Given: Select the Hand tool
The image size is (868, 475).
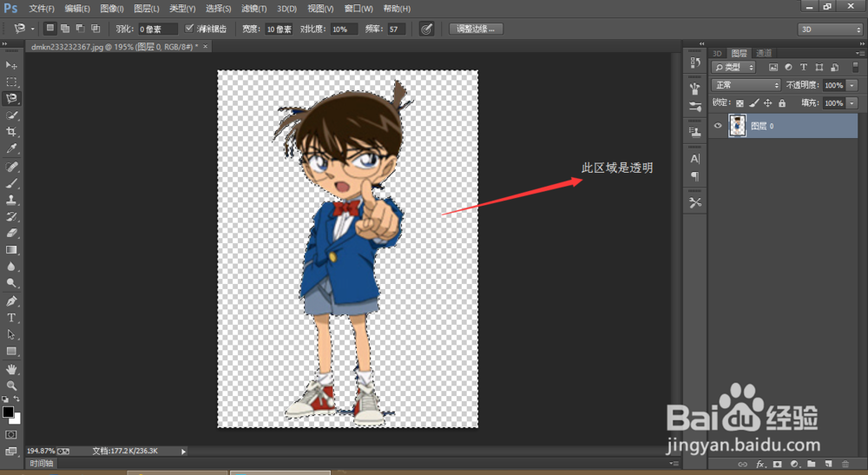Looking at the screenshot, I should [11, 369].
